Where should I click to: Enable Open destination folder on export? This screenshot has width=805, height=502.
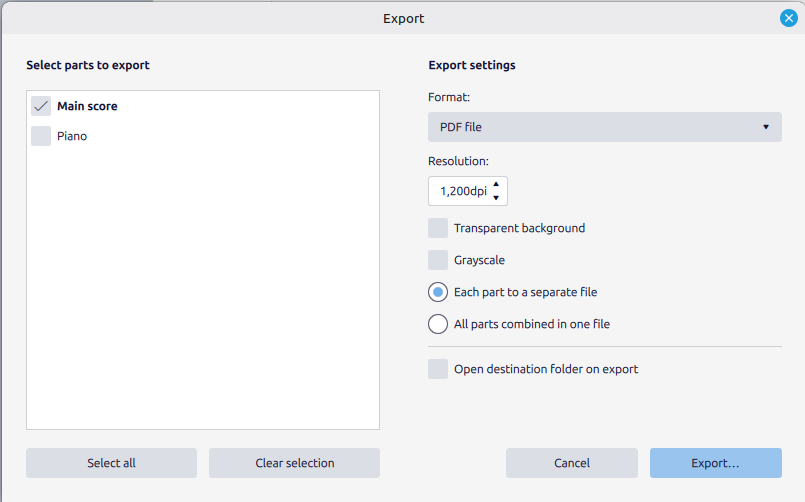[x=438, y=369]
